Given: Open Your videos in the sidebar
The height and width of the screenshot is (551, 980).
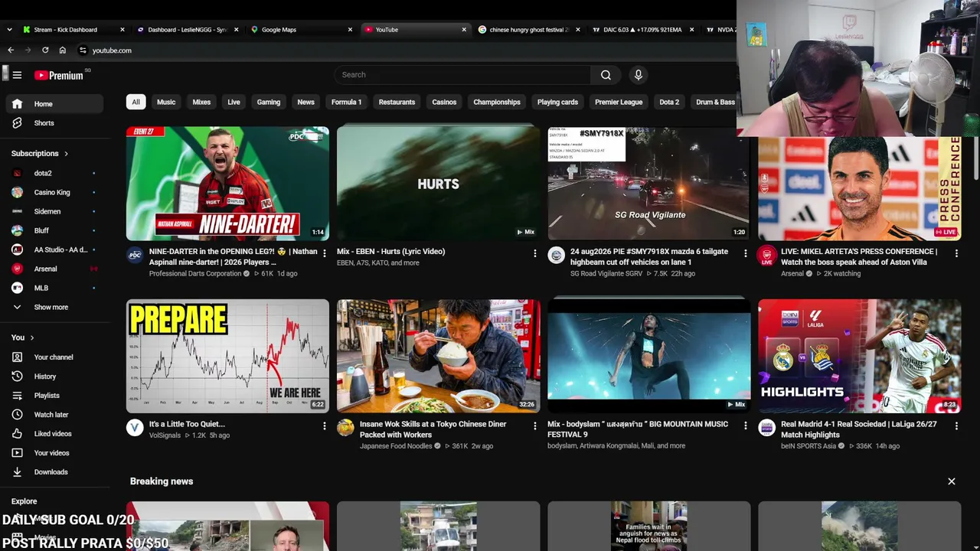Looking at the screenshot, I should (x=55, y=453).
